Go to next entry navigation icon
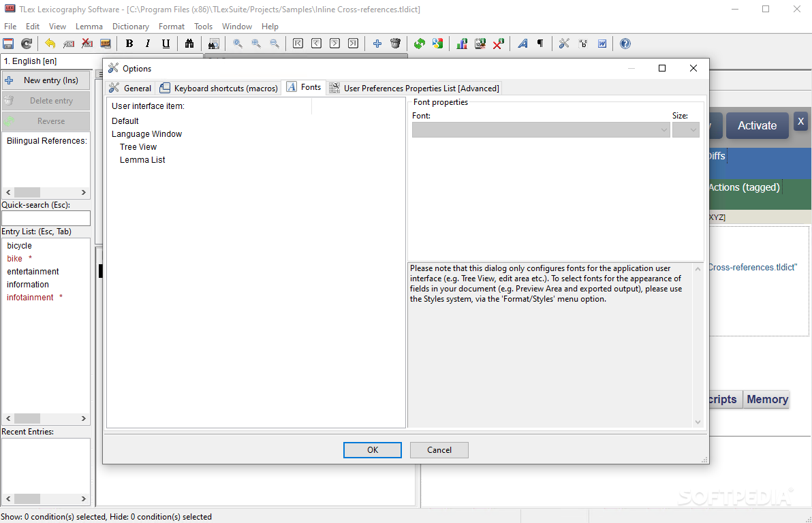 pyautogui.click(x=334, y=44)
